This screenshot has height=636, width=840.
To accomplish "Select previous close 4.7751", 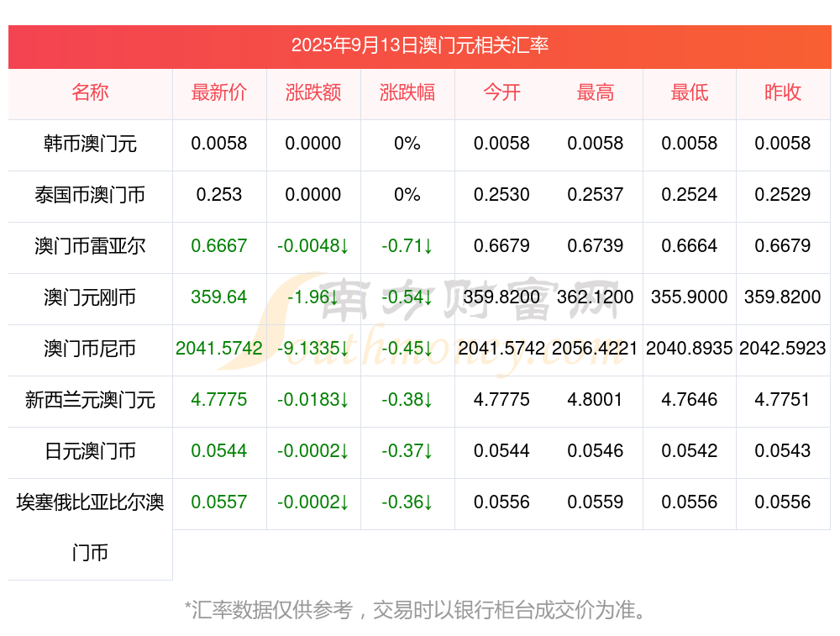I will (x=783, y=400).
